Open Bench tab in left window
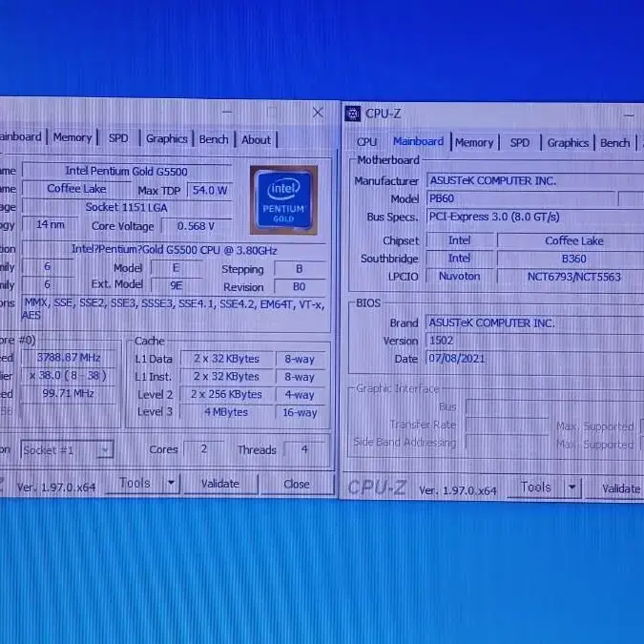 214,139
